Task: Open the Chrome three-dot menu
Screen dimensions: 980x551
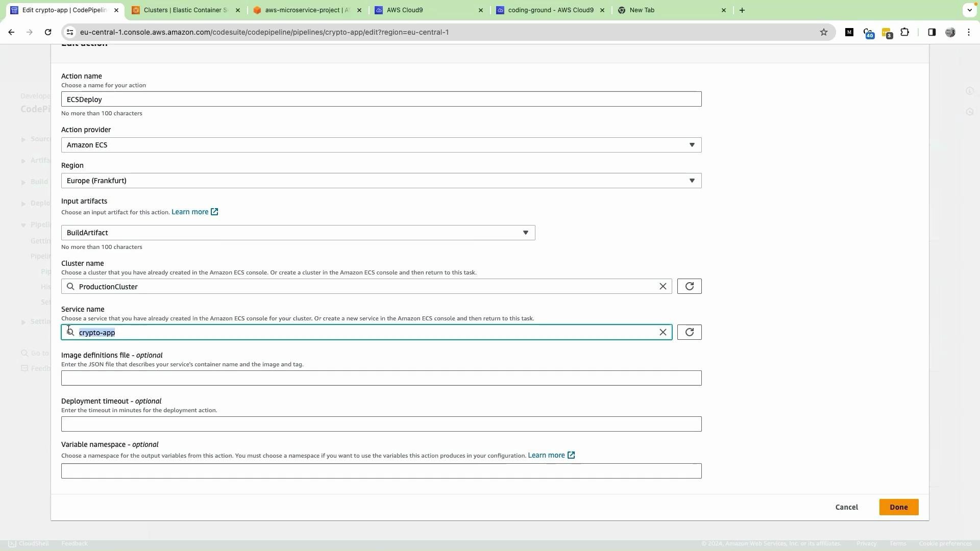Action: tap(969, 32)
